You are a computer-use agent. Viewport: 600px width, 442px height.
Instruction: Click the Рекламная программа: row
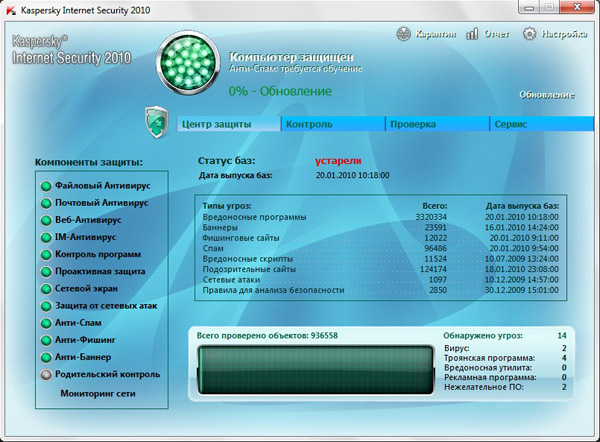pos(505,377)
